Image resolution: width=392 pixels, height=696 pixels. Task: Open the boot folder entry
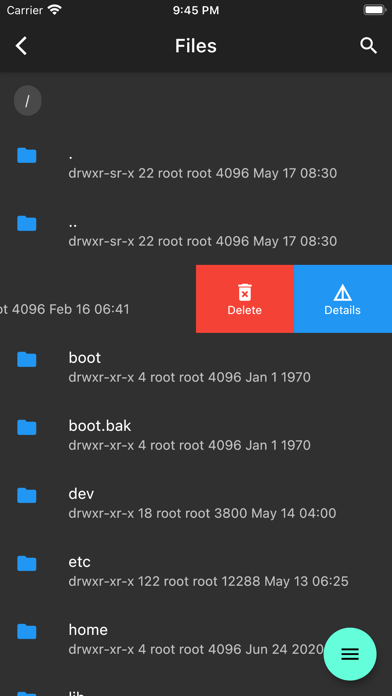[196, 367]
